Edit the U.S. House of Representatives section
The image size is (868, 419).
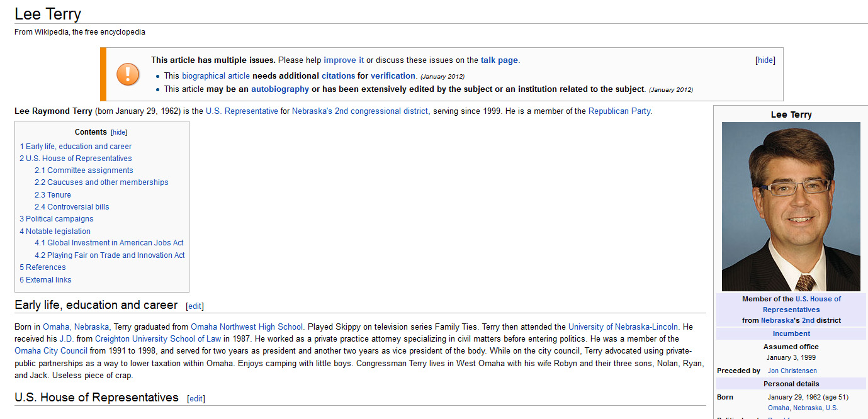click(196, 399)
